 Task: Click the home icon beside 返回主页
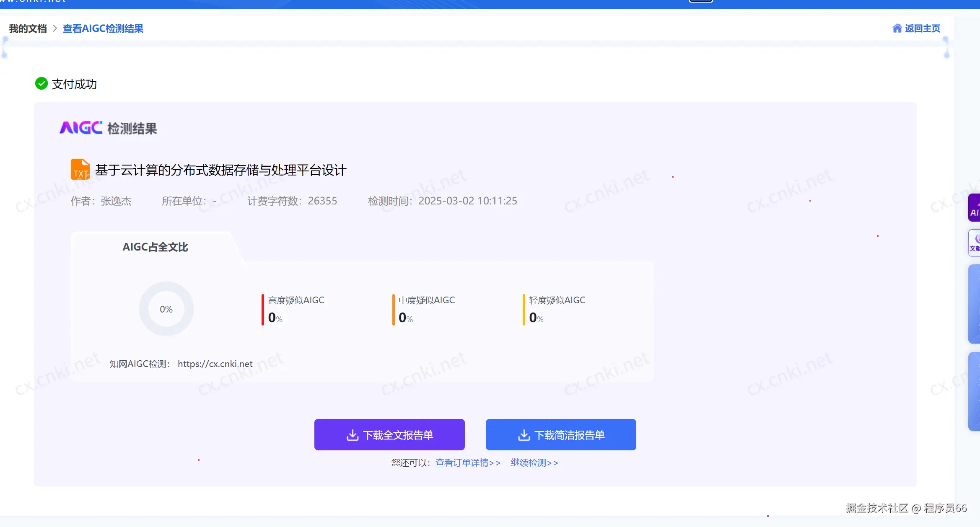[x=897, y=28]
